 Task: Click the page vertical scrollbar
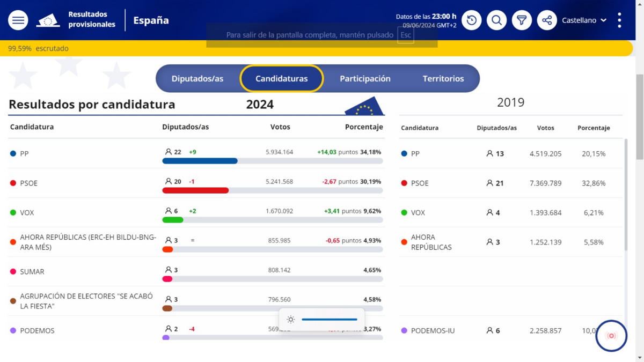tap(639, 117)
